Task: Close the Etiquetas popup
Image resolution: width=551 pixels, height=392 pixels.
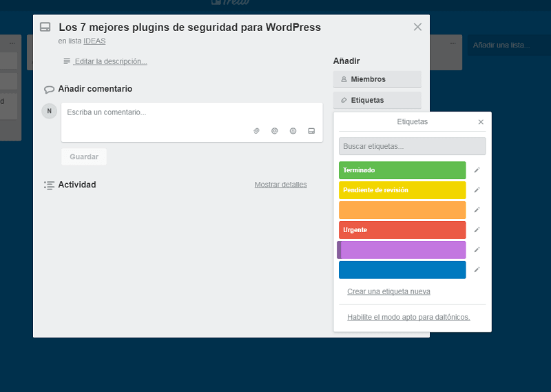Action: pos(481,122)
